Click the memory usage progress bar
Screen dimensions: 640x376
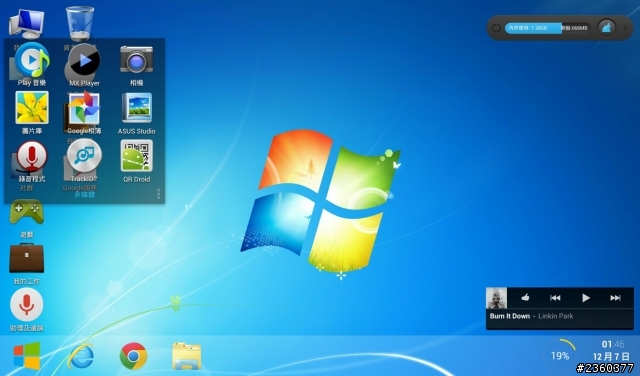(548, 28)
